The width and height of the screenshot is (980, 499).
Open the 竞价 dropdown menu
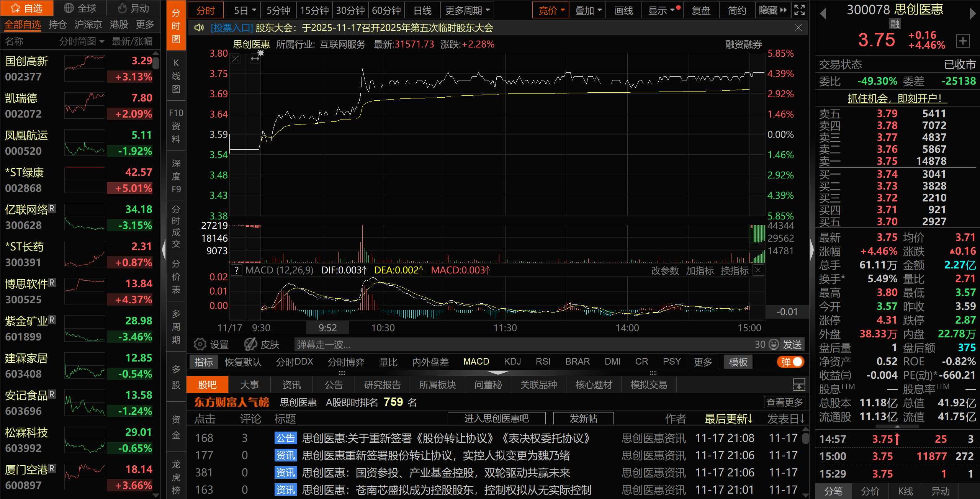coord(551,10)
